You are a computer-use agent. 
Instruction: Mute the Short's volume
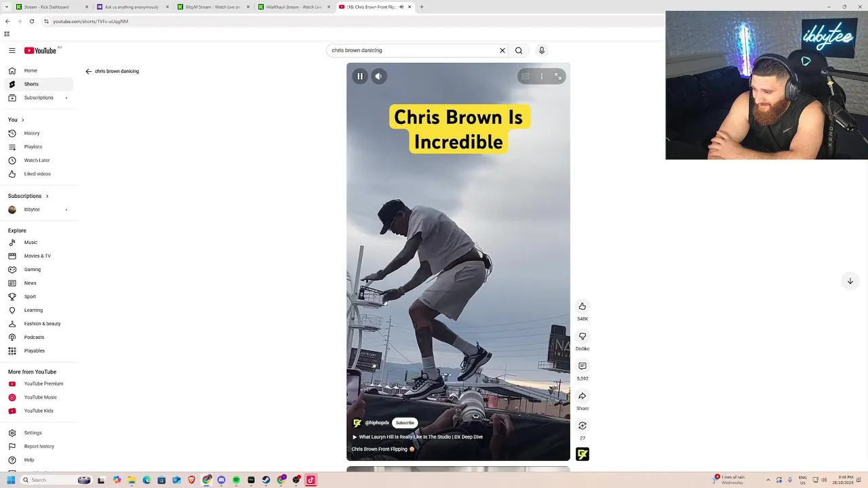[379, 77]
